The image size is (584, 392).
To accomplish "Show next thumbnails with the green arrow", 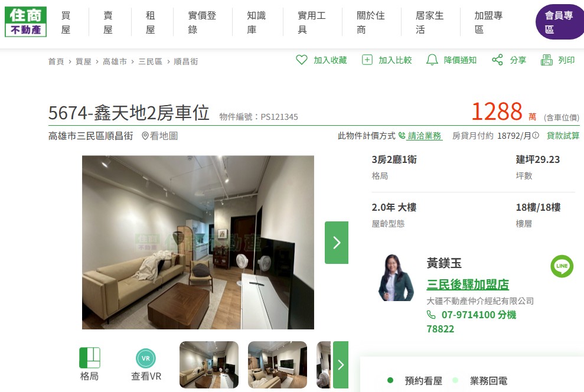I will pos(341,365).
